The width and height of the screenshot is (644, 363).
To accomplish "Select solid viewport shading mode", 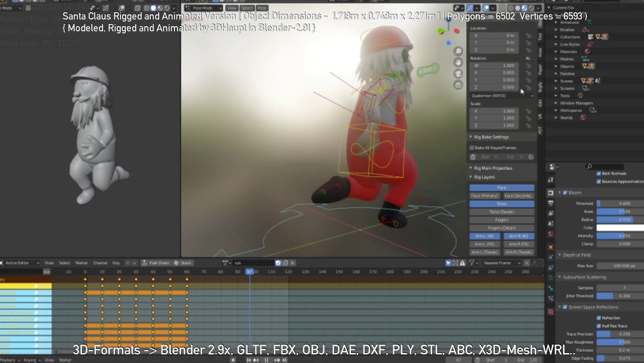I will click(x=518, y=8).
